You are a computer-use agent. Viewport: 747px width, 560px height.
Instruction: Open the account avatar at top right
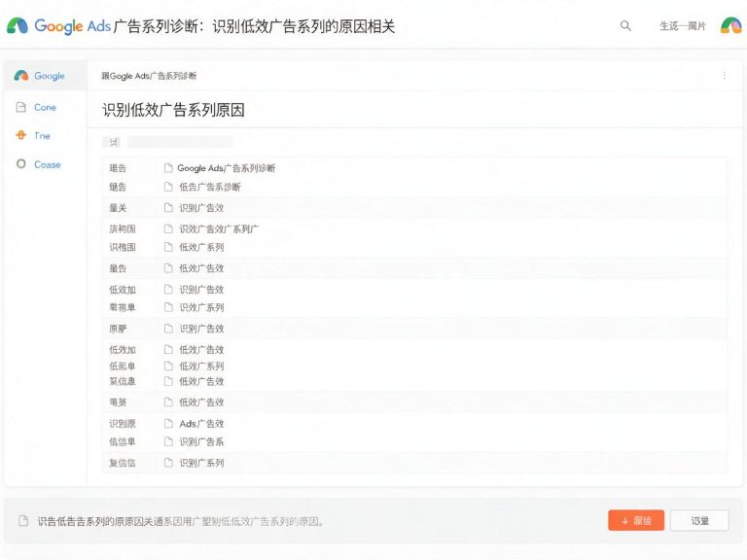tap(730, 25)
